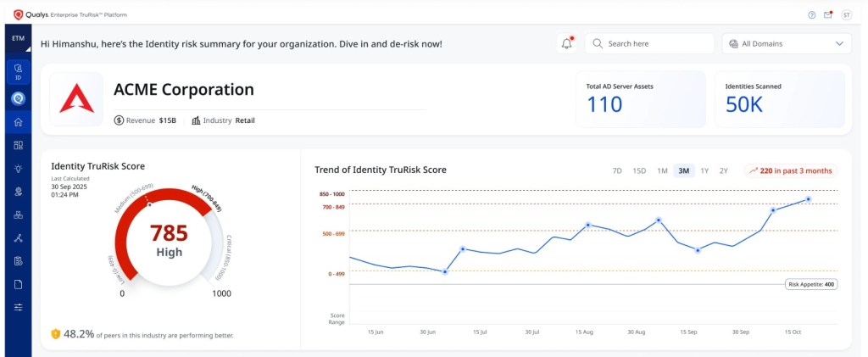Open the help question mark icon
Screen dimensions: 868x357
[x=811, y=14]
